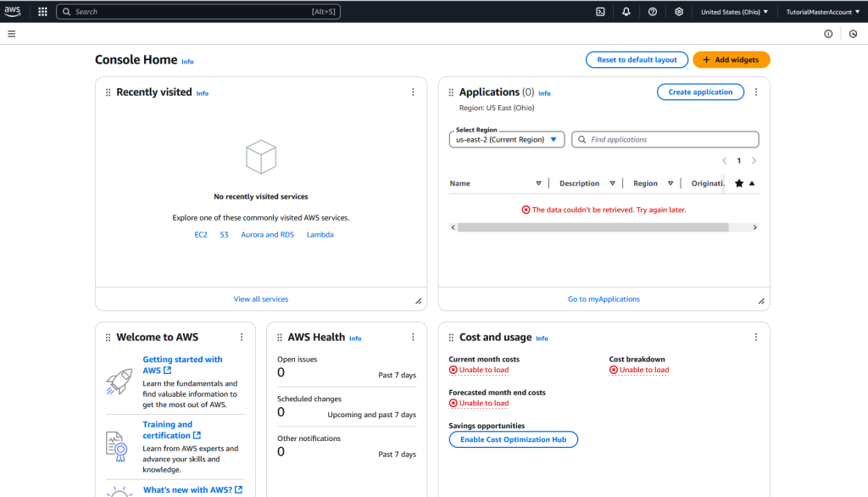Image resolution: width=868 pixels, height=497 pixels.
Task: Grab the Cost and usage drag handle
Action: coord(451,338)
